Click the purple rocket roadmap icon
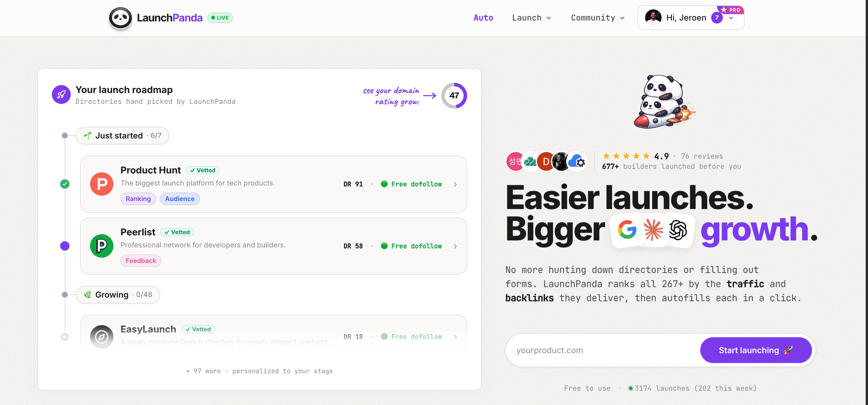 (61, 95)
